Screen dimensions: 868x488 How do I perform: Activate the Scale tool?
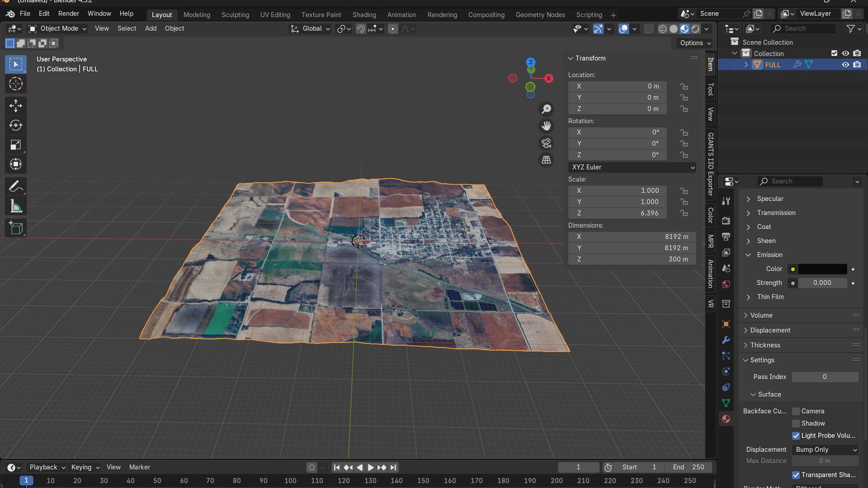click(x=16, y=145)
